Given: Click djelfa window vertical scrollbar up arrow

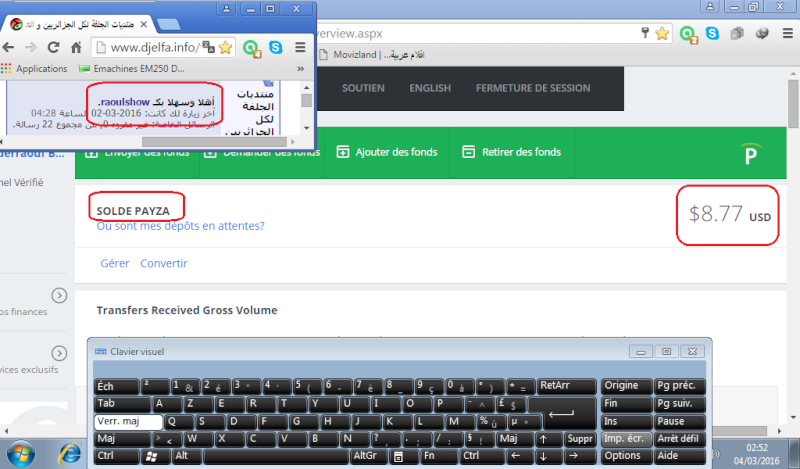Looking at the screenshot, I should coord(307,87).
